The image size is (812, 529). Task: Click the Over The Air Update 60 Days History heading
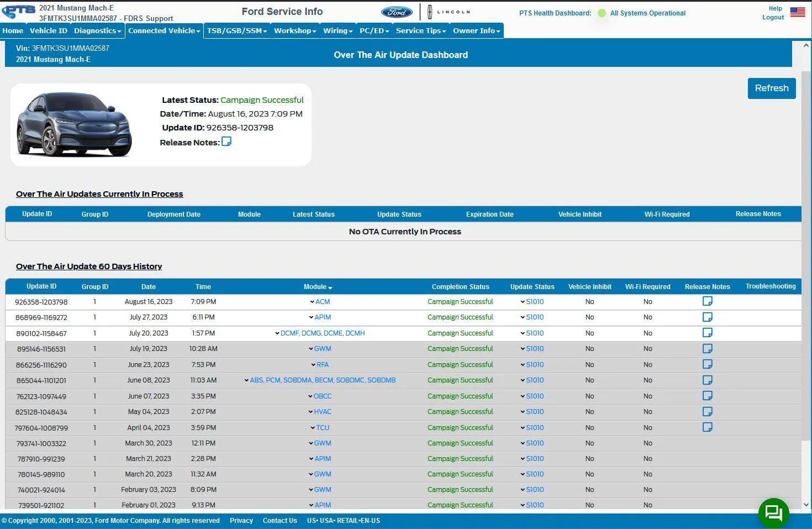click(x=89, y=266)
